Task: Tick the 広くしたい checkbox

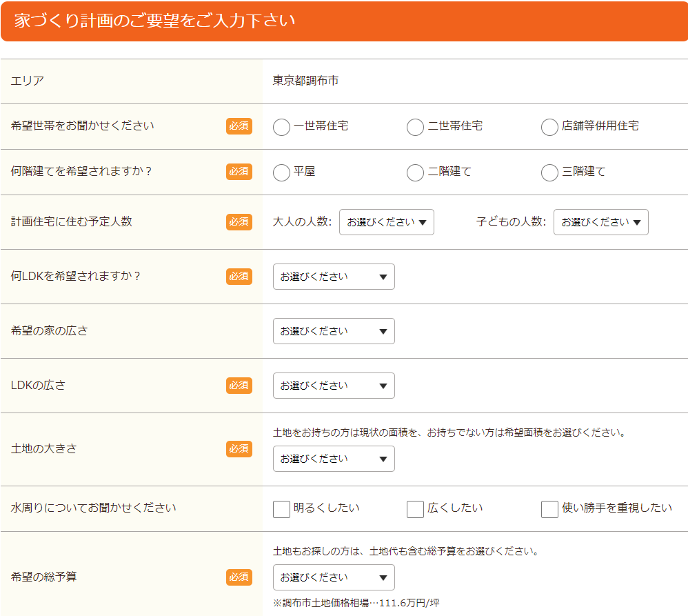Action: coord(415,509)
